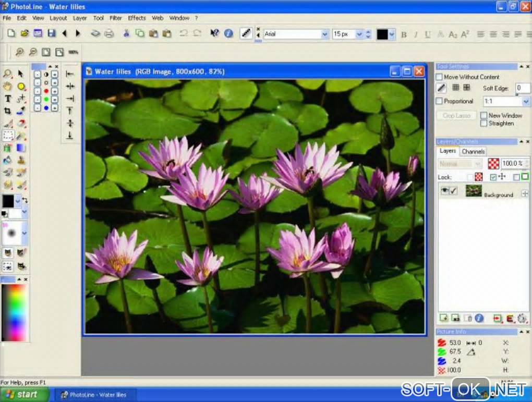The height and width of the screenshot is (402, 532).
Task: Click the new layer icon in Layers panel
Action: 443,318
